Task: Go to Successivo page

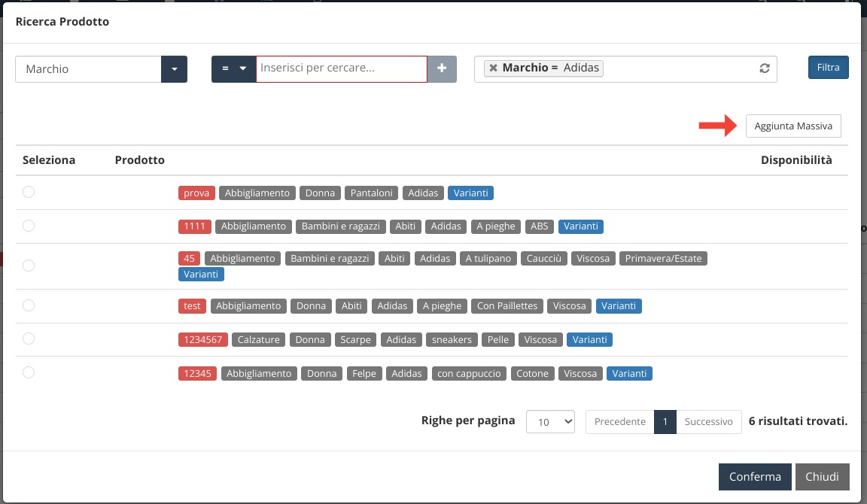Action: [x=708, y=422]
